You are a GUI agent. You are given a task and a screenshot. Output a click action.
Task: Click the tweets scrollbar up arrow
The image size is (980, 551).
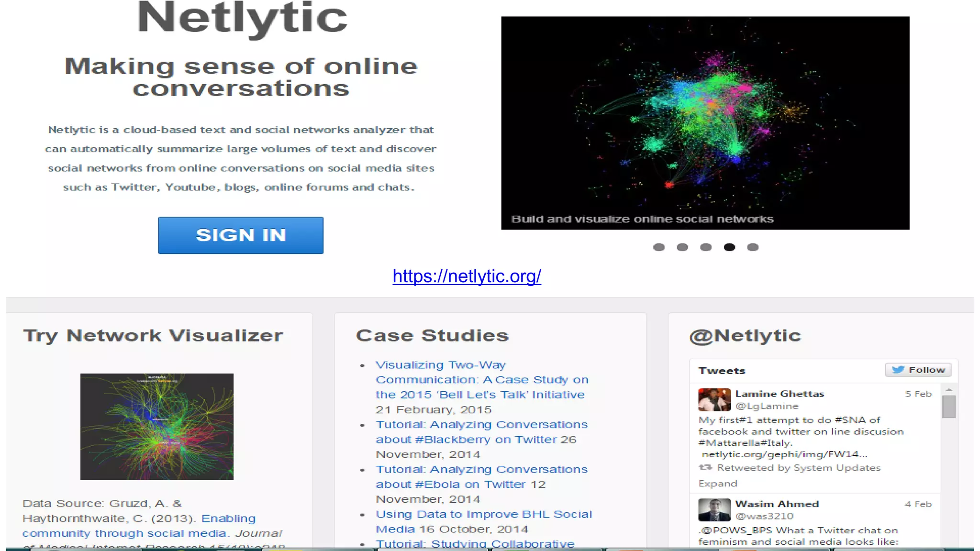point(949,390)
